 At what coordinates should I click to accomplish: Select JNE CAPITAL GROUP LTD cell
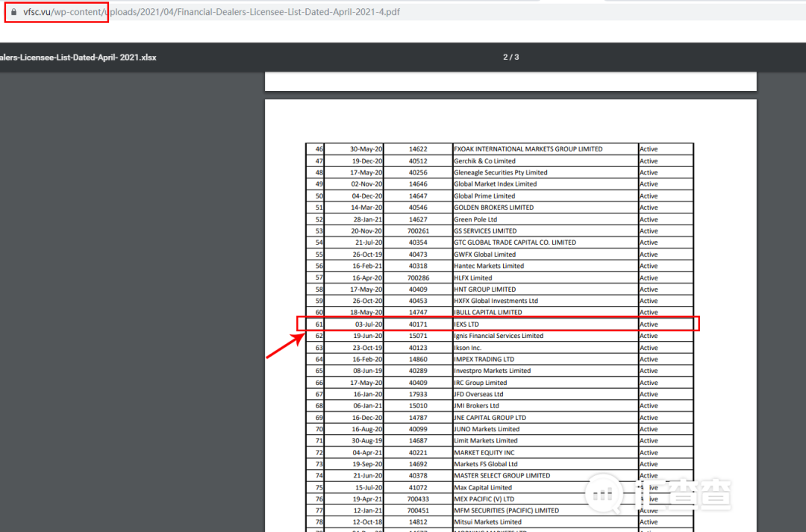tap(546, 418)
